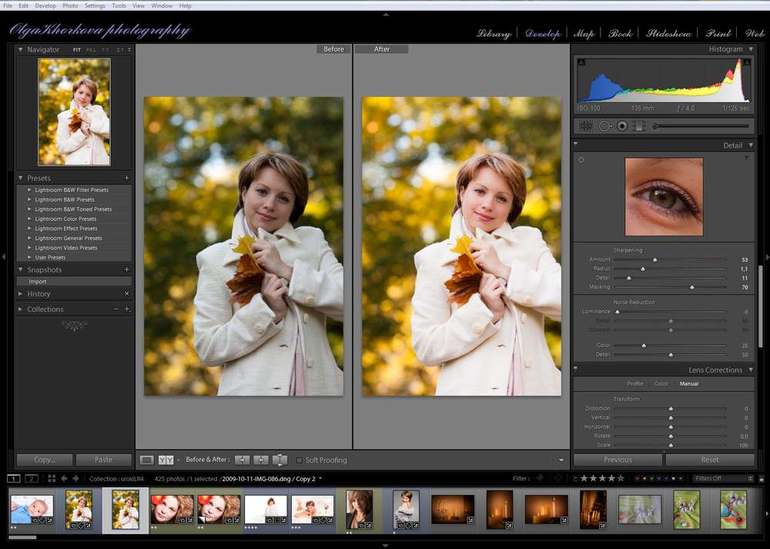Click the detail panel target adjustment icon

pyautogui.click(x=582, y=160)
